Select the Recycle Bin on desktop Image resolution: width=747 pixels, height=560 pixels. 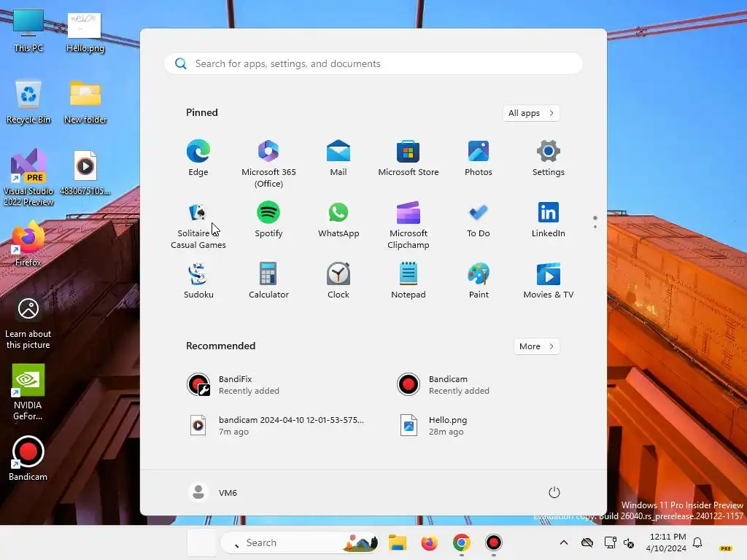point(28,102)
